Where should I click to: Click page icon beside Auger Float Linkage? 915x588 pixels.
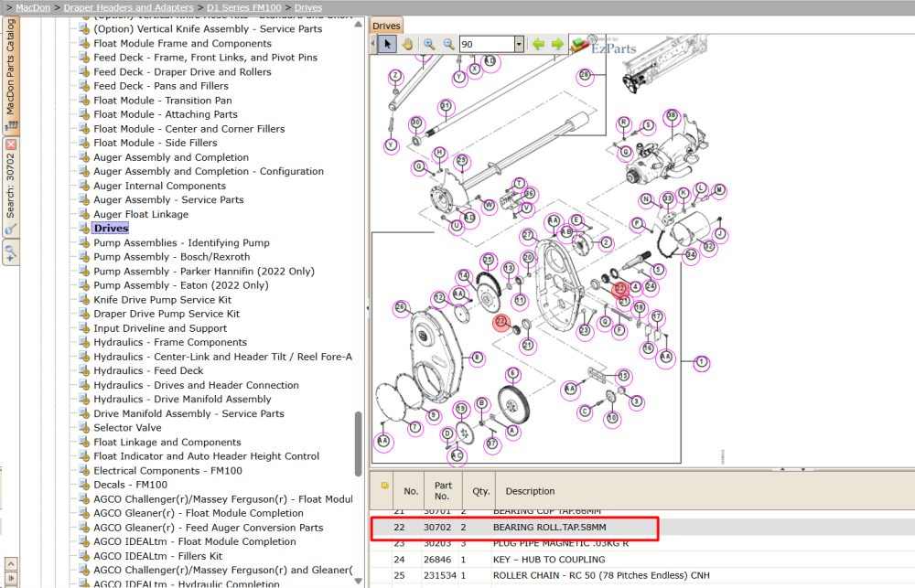point(84,214)
